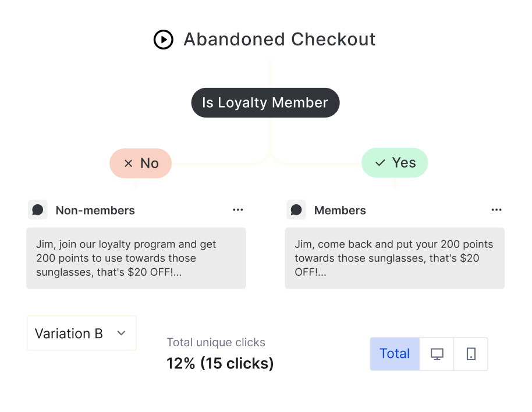Image resolution: width=532 pixels, height=412 pixels.
Task: Click the Abandoned Checkout trigger title
Action: point(279,40)
